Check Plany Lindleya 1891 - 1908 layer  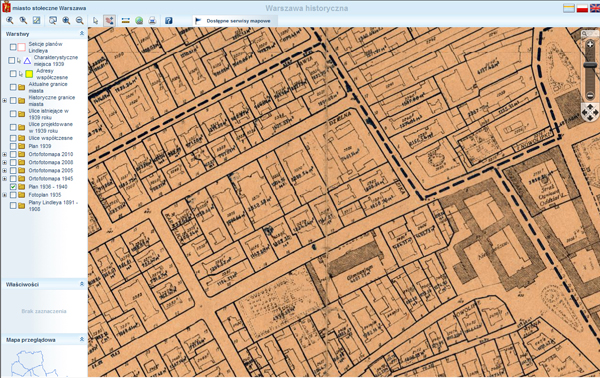13,206
